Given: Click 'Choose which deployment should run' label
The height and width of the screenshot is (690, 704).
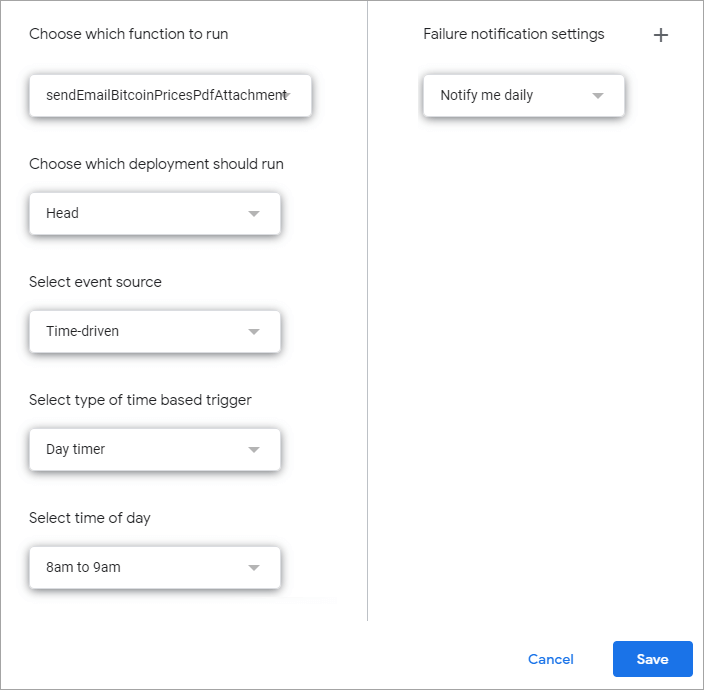Looking at the screenshot, I should click(156, 164).
